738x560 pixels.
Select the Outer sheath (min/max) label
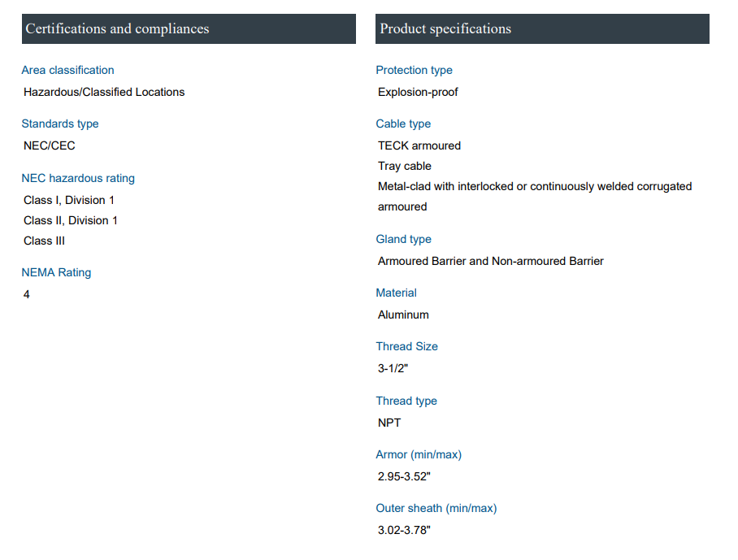point(436,508)
